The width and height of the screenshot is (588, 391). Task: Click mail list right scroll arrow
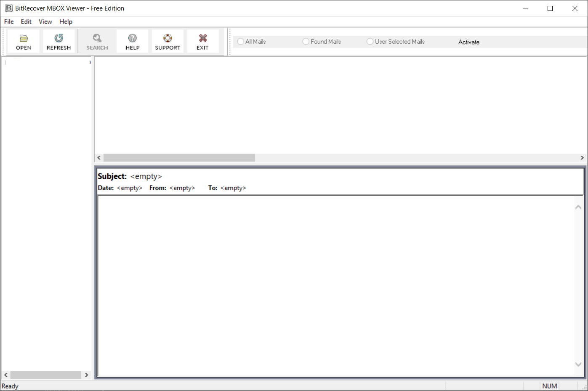point(582,158)
